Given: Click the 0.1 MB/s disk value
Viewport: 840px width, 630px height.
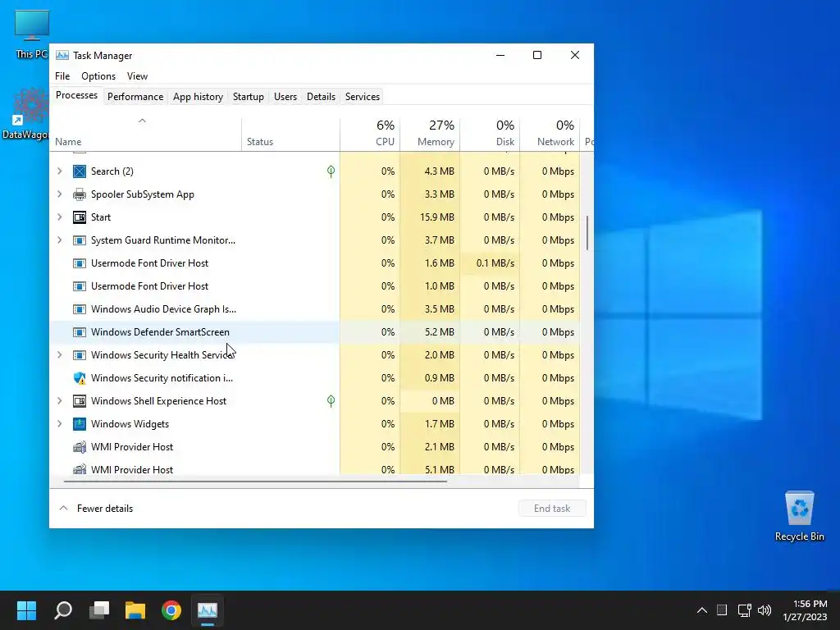Looking at the screenshot, I should (495, 263).
